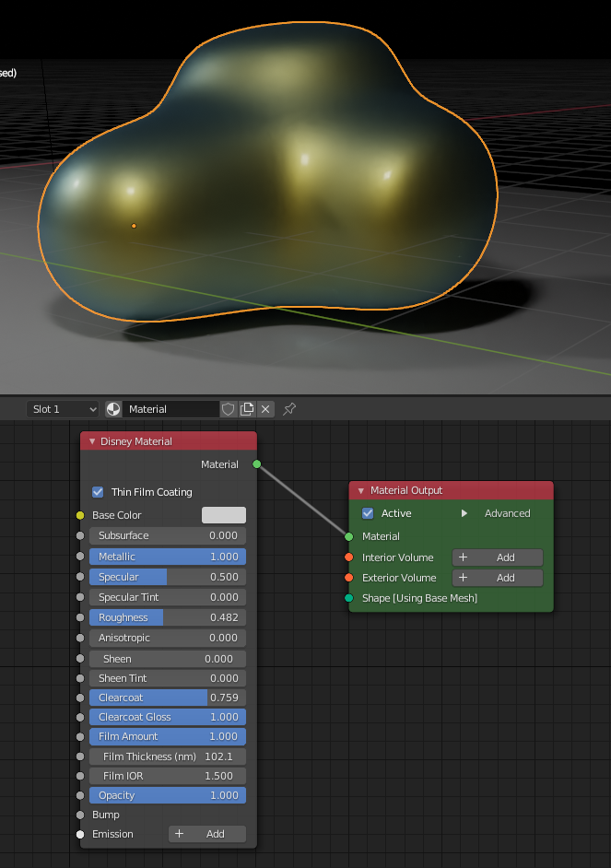Unlink the material with X icon
Image resolution: width=611 pixels, height=868 pixels.
coord(265,409)
